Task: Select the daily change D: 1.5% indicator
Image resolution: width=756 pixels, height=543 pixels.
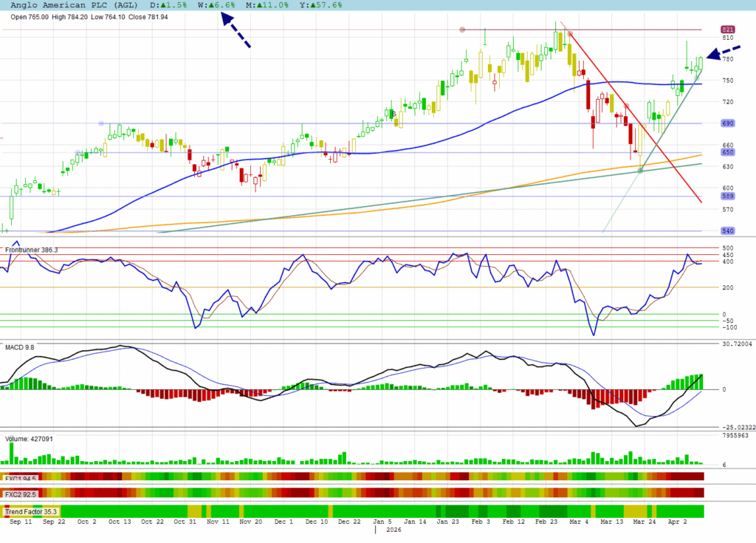Action: (x=170, y=5)
